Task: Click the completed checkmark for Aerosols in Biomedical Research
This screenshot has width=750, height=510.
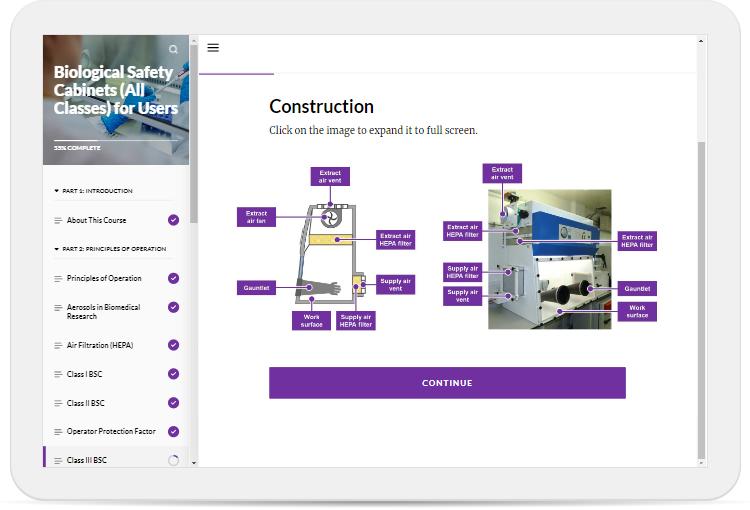Action: coord(173,307)
